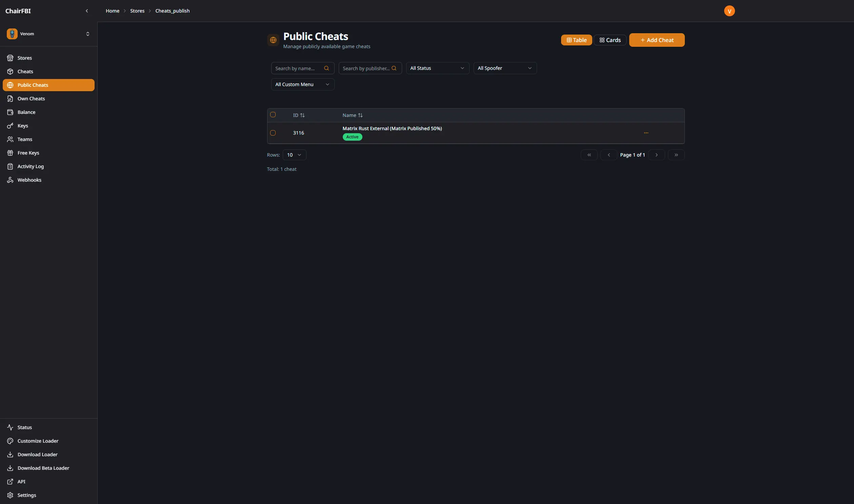The width and height of the screenshot is (854, 504).
Task: Select the checkbox for cheat 3116
Action: coord(273,133)
